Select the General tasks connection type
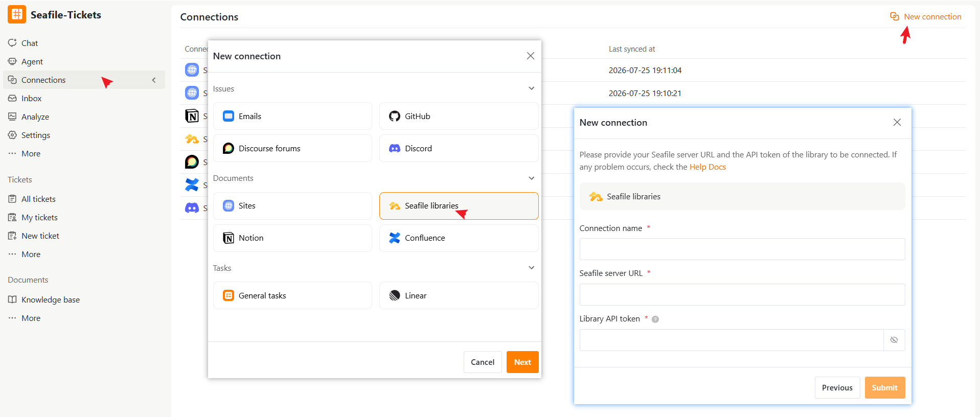The height and width of the screenshot is (417, 980). [292, 295]
